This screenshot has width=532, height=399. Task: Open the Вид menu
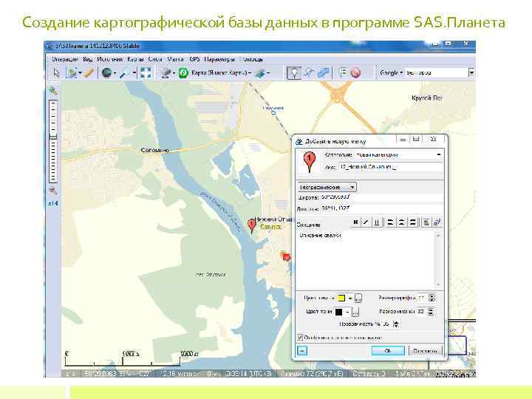point(87,59)
